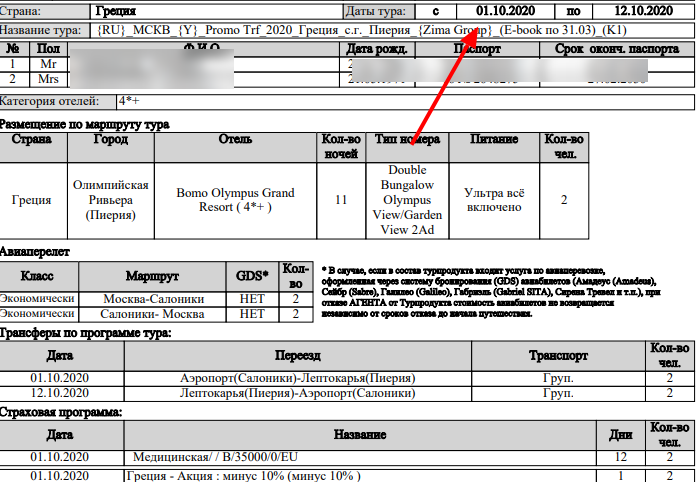Click the promo row "Греция - Акция : минус 10%"
The height and width of the screenshot is (482, 698).
tap(243, 475)
